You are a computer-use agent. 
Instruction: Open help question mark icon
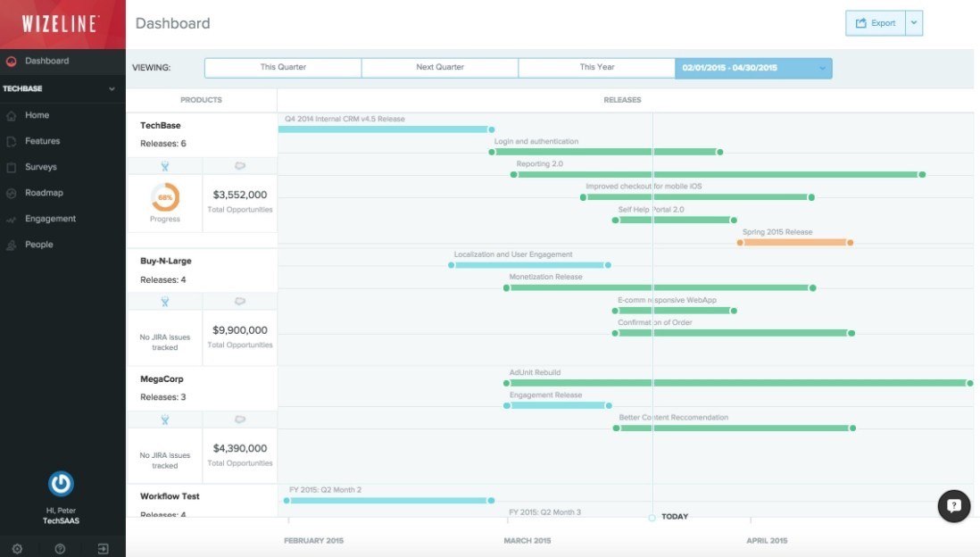[60, 549]
